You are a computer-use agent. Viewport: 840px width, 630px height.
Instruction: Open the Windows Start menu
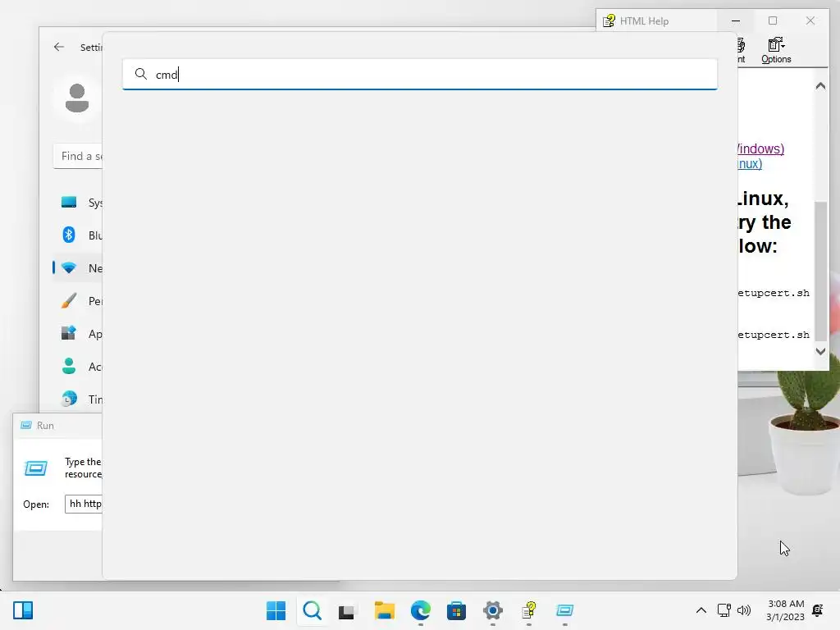click(x=276, y=610)
